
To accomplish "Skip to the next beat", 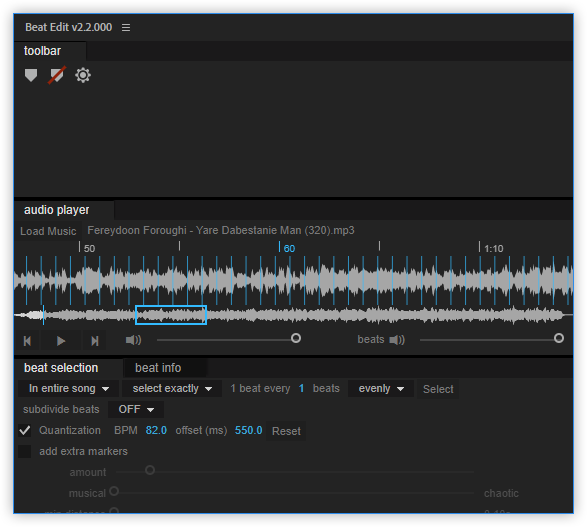I will coord(94,341).
